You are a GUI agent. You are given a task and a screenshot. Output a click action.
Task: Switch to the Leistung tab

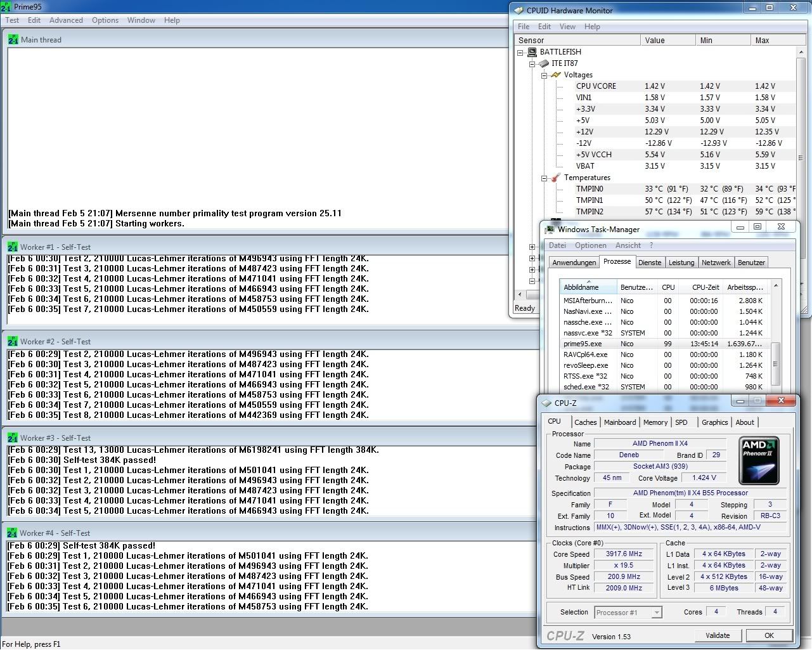tap(681, 263)
